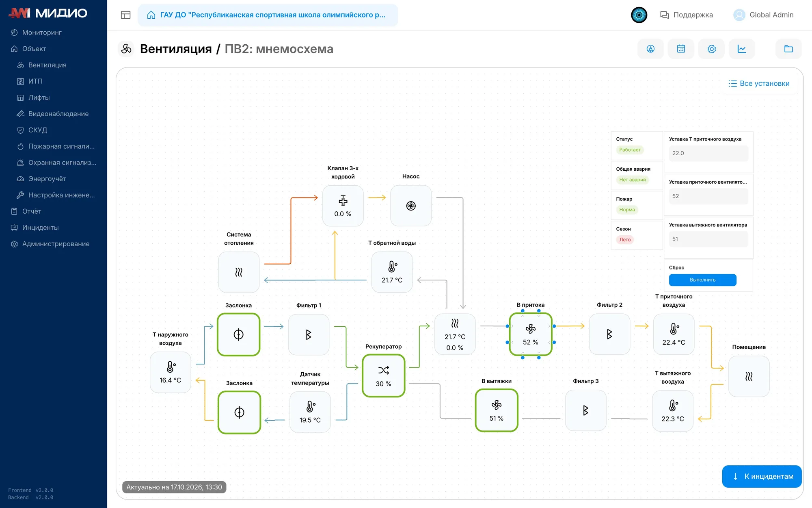Viewport: 812px width, 508px height.
Task: Edit the supply air temperature setpoint 22.0 field
Action: tap(708, 153)
